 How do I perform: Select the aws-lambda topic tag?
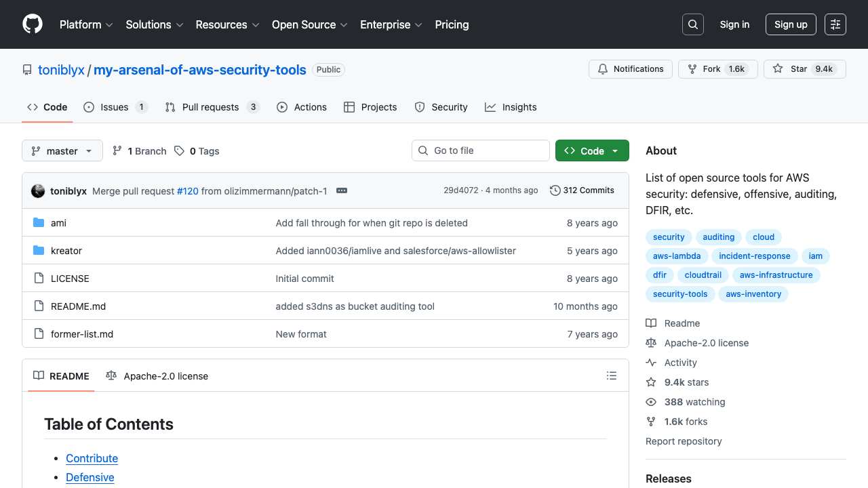pyautogui.click(x=678, y=256)
